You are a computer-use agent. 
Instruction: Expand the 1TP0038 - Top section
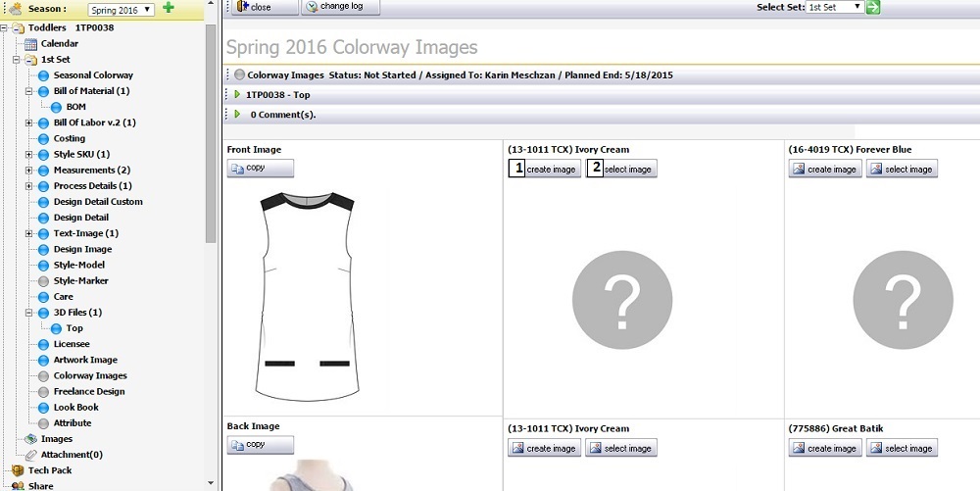237,94
